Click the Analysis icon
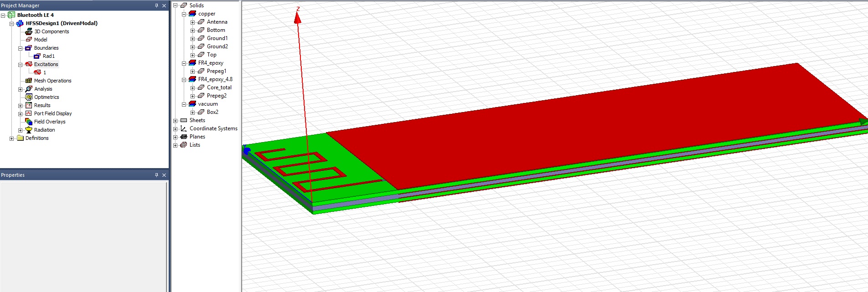 pos(29,89)
